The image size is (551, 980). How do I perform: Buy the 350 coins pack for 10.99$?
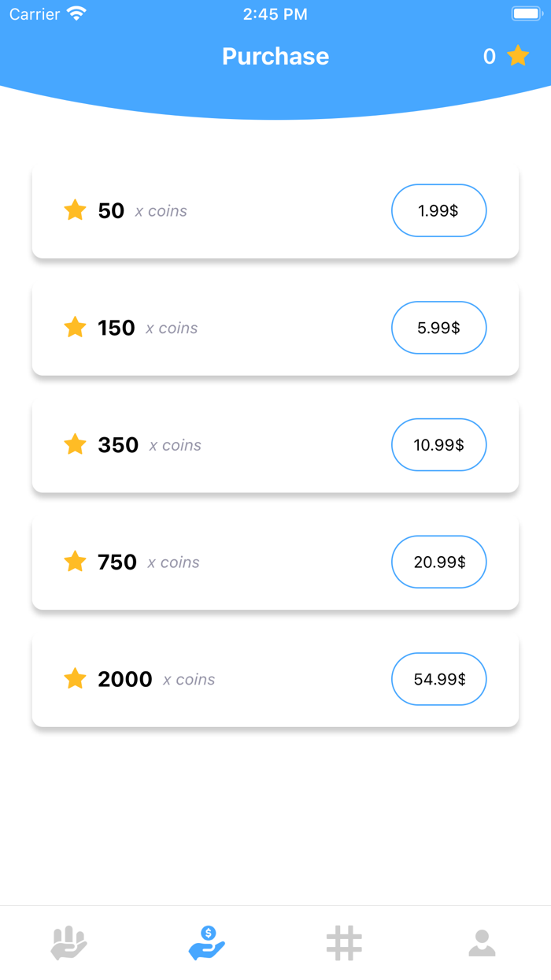(x=438, y=444)
